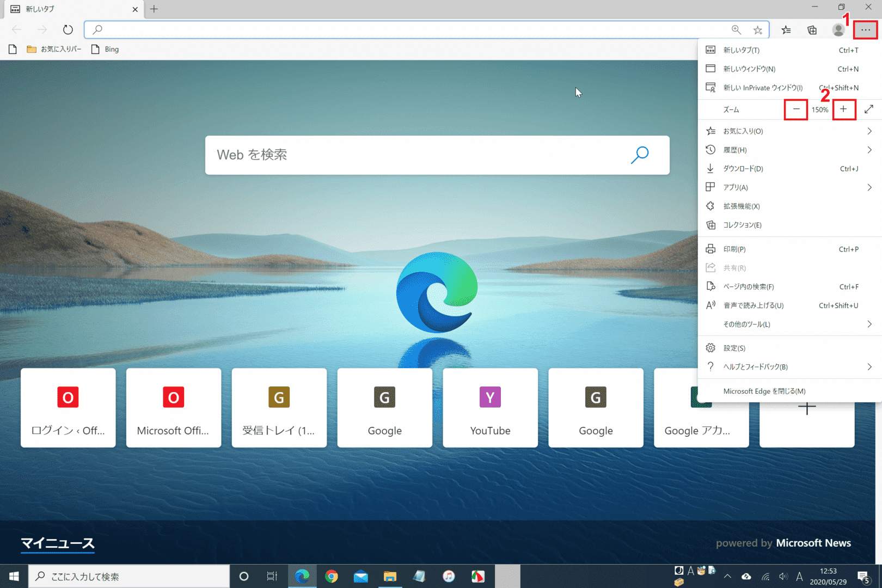Open 新しい InPrivate ウィンドウ menu item

789,88
